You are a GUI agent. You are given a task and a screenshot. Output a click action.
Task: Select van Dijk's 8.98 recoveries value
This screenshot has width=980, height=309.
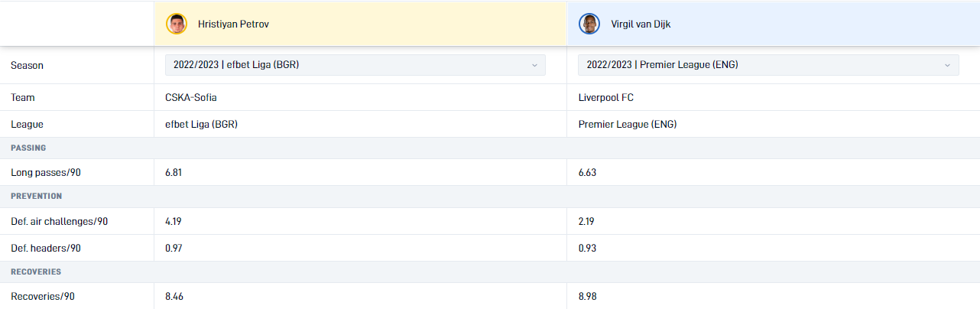(587, 297)
